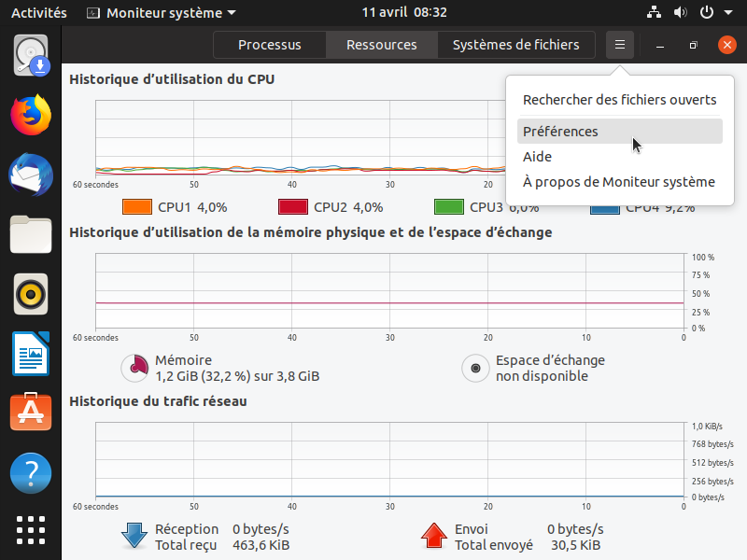Screen dimensions: 747x560
Task: Click the red upload arrow icon
Action: coord(434,536)
